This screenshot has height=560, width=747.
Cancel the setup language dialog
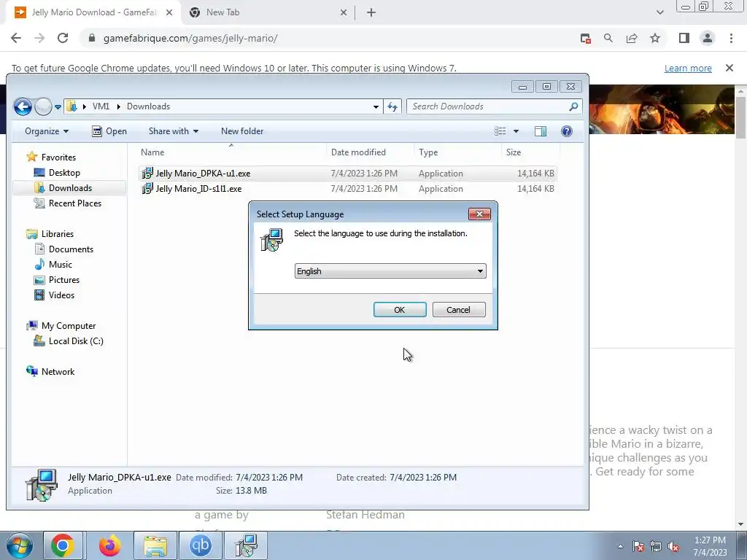click(459, 309)
